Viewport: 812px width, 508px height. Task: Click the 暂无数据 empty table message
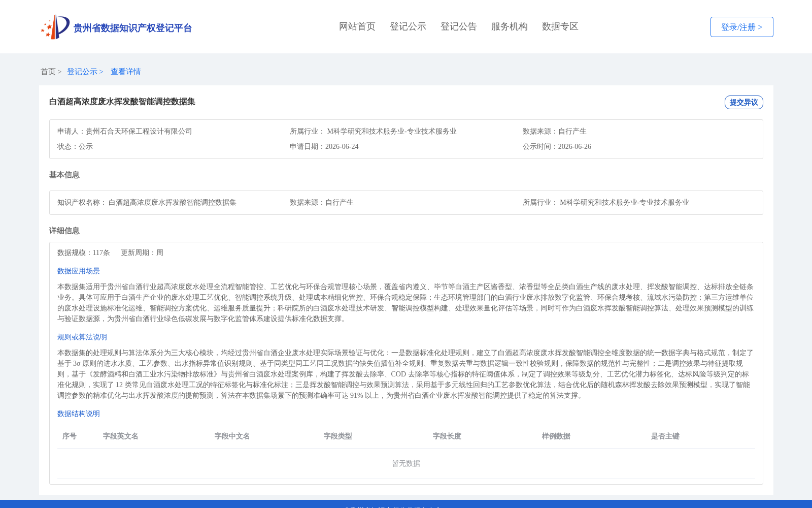(x=406, y=463)
